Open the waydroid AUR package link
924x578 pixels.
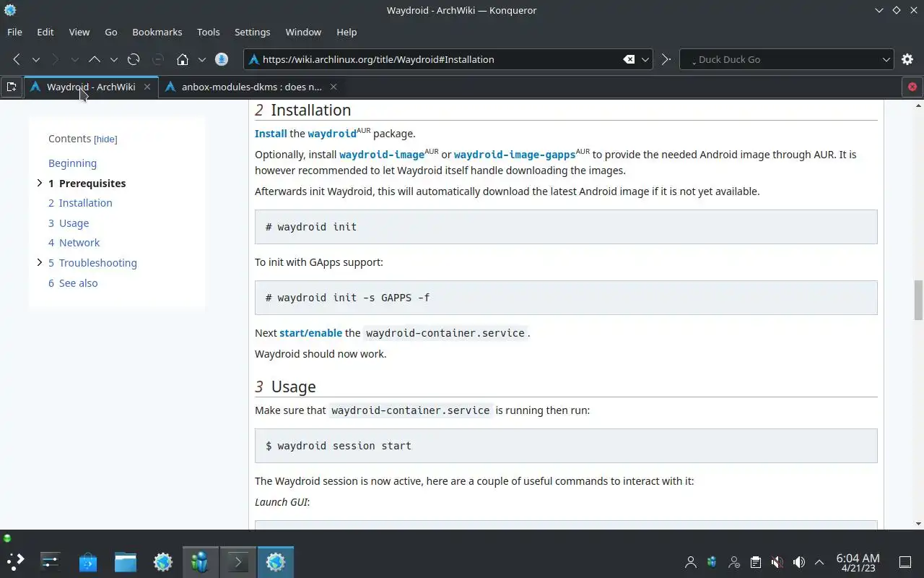tap(332, 134)
